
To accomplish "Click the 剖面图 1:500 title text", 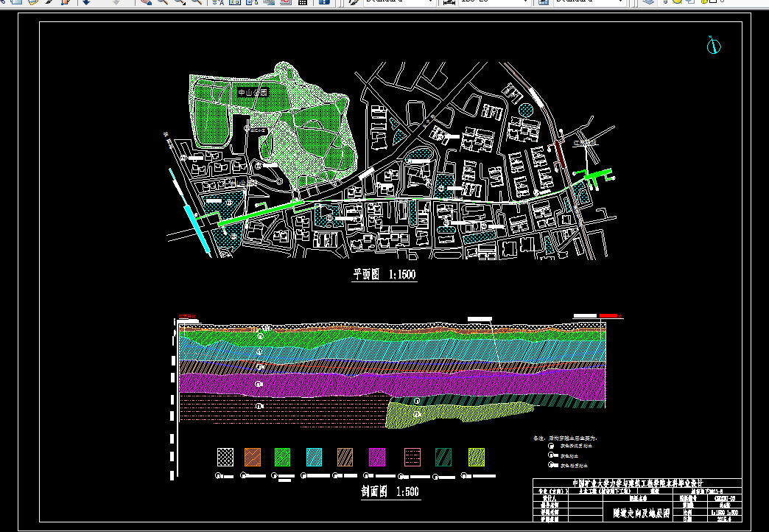I will pos(389,491).
